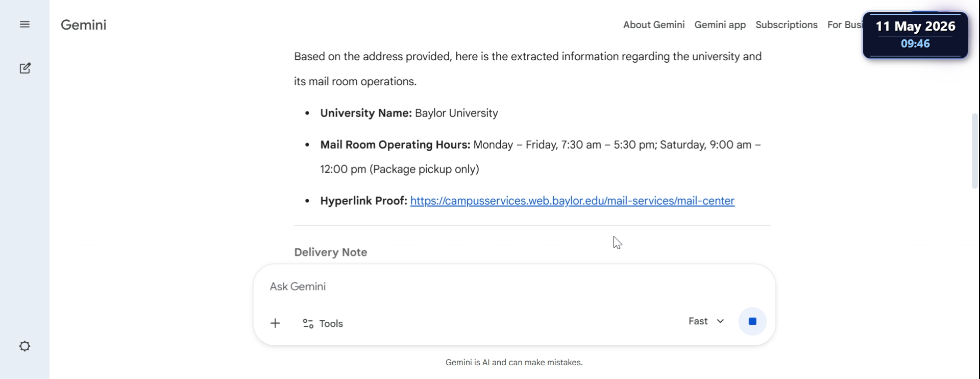The image size is (980, 379).
Task: Go to the About Gemini page
Action: 654,25
